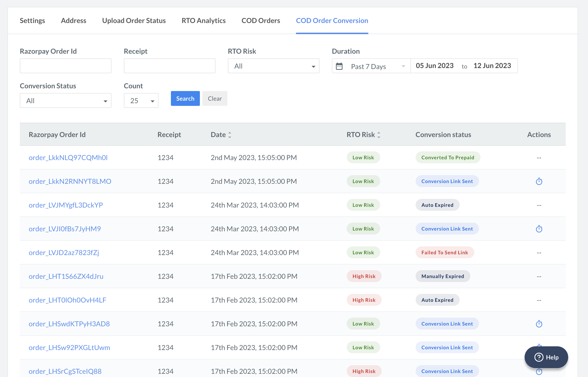The height and width of the screenshot is (377, 588).
Task: Open order_LHT1S66ZX4dJru link
Action: (x=66, y=276)
